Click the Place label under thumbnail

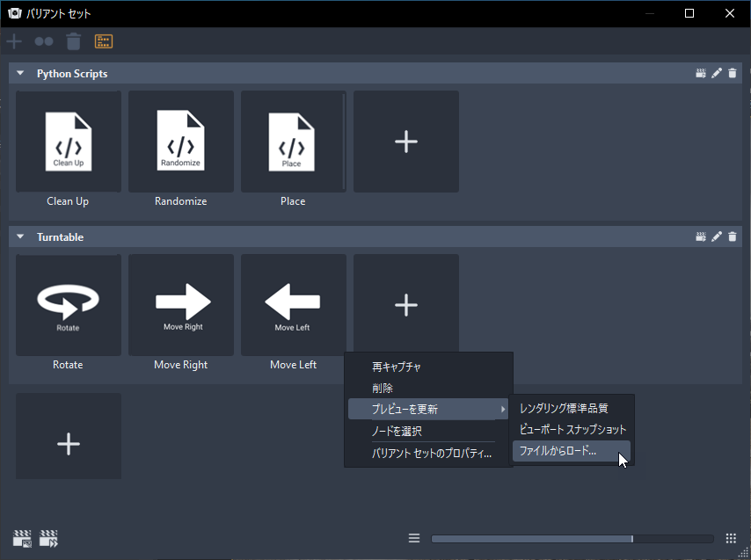tap(293, 201)
